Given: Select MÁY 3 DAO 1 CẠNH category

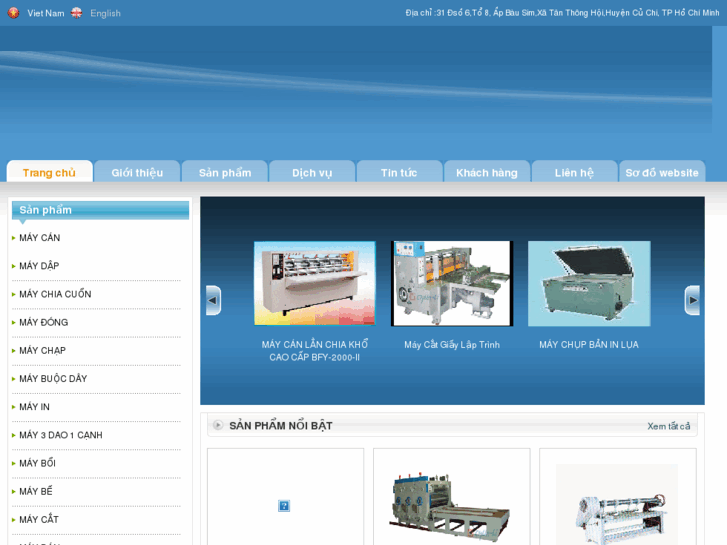Looking at the screenshot, I should [x=61, y=435].
